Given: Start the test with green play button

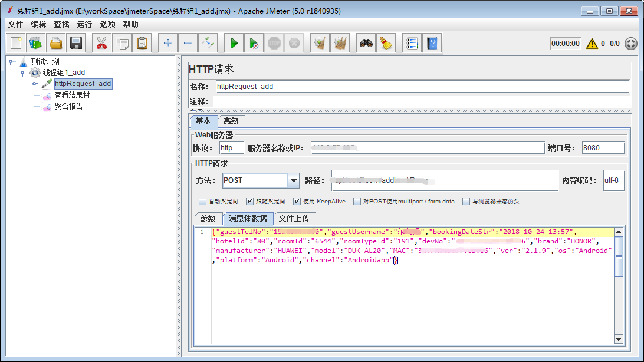Looking at the screenshot, I should tap(234, 43).
